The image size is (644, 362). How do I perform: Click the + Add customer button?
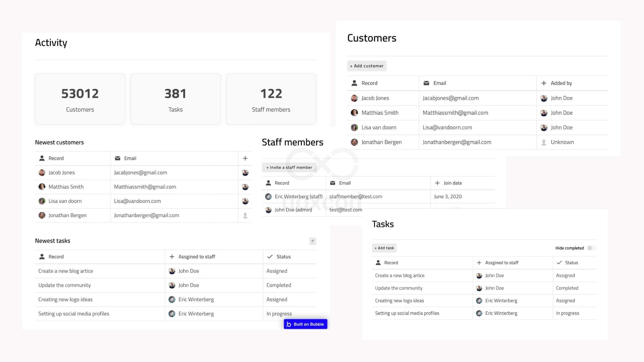367,66
